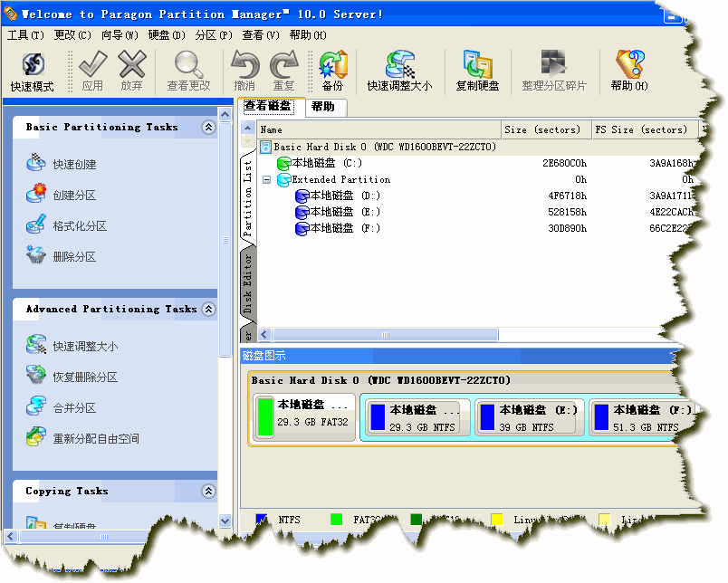Select 删除分区 delete partition task
728x583 pixels.
tap(62, 257)
